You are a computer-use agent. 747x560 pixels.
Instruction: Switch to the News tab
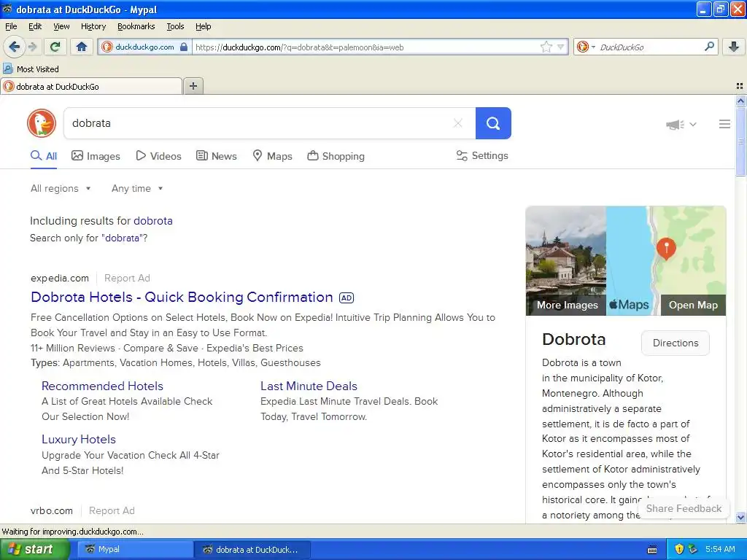tap(217, 156)
